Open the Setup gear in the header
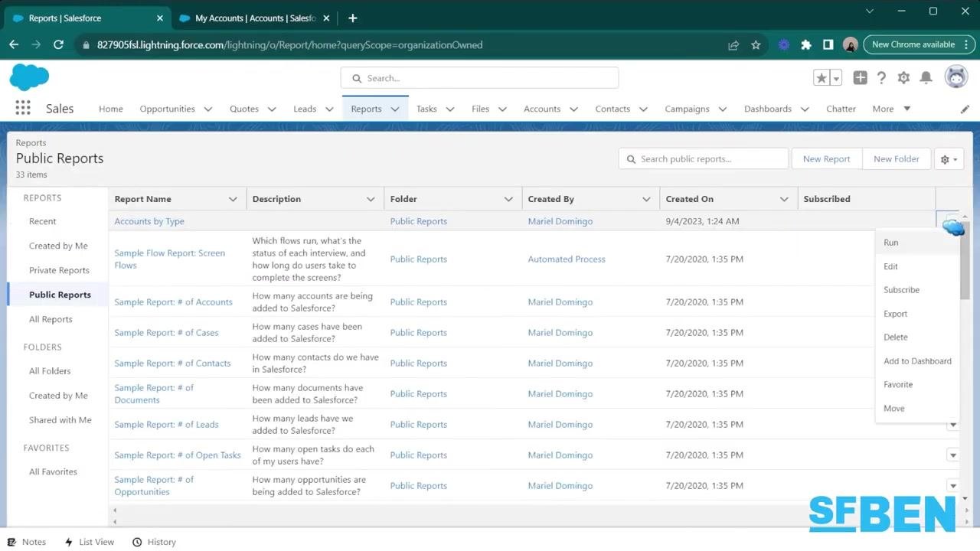This screenshot has height=551, width=980. click(903, 78)
